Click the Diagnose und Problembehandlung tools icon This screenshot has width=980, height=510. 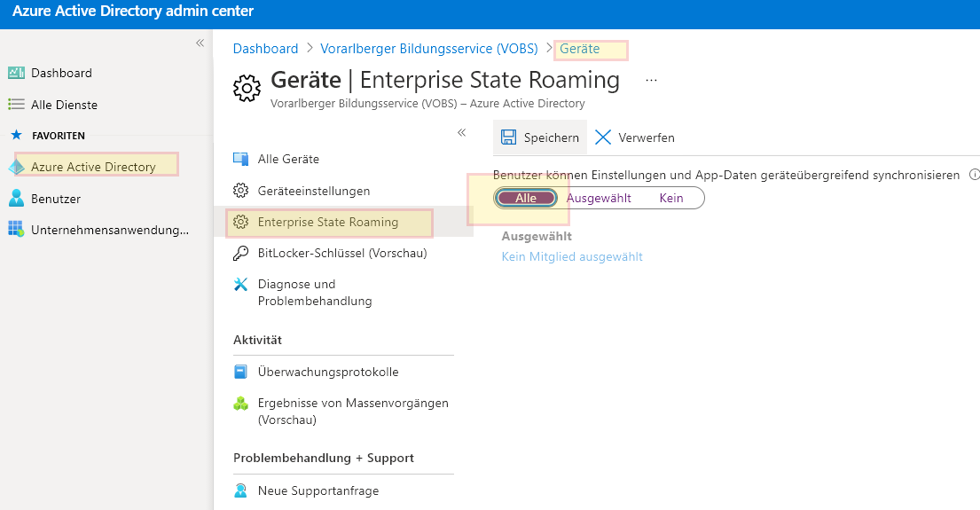point(240,285)
